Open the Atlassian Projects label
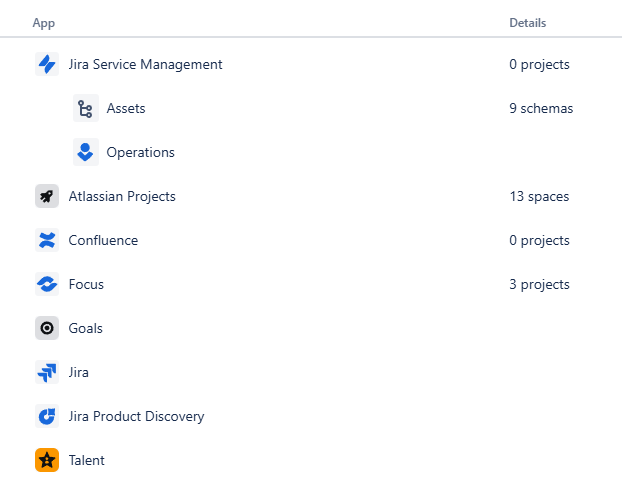 pos(122,196)
